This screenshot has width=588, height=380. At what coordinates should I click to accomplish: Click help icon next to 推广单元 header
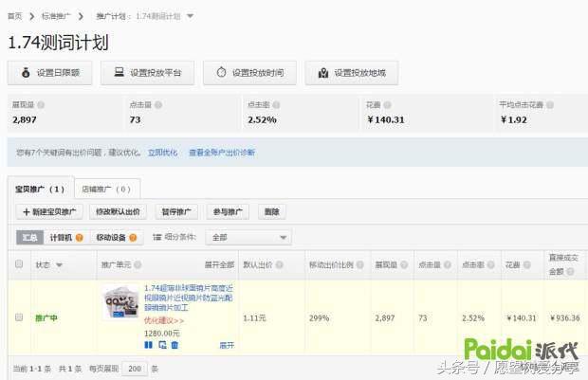pos(138,264)
